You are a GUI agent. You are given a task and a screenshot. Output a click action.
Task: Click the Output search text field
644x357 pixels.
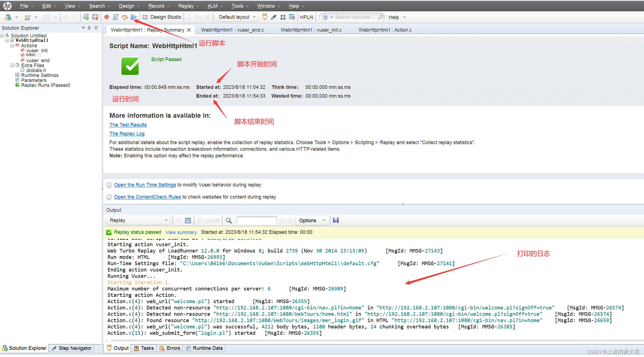pos(256,220)
